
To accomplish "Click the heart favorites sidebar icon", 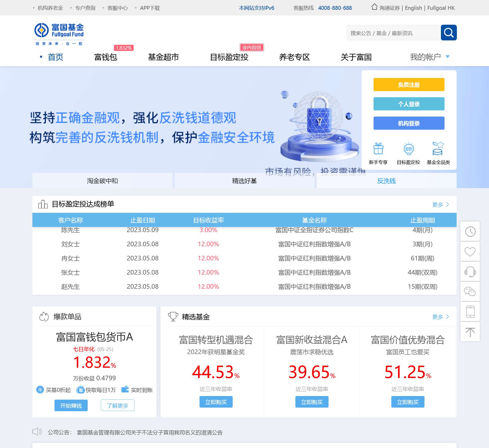I will [x=470, y=251].
